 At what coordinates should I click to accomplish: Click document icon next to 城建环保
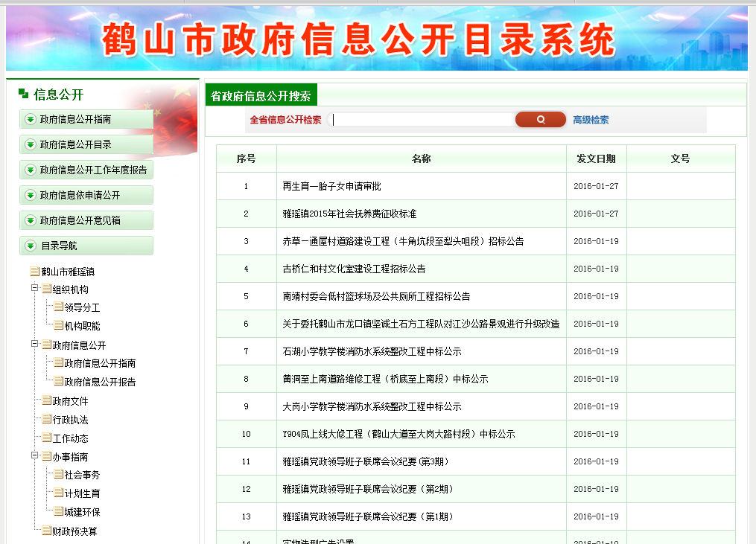click(58, 512)
